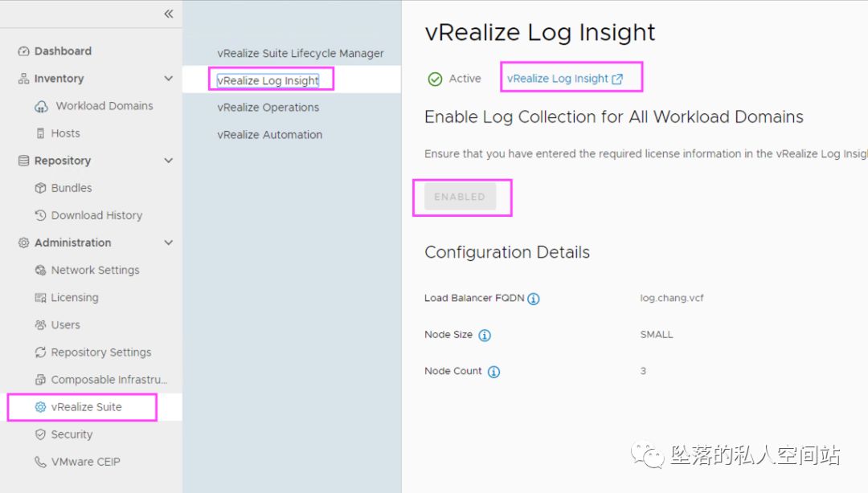This screenshot has height=493, width=868.
Task: Collapse the sidebar with double-chevron icon
Action: [x=168, y=14]
